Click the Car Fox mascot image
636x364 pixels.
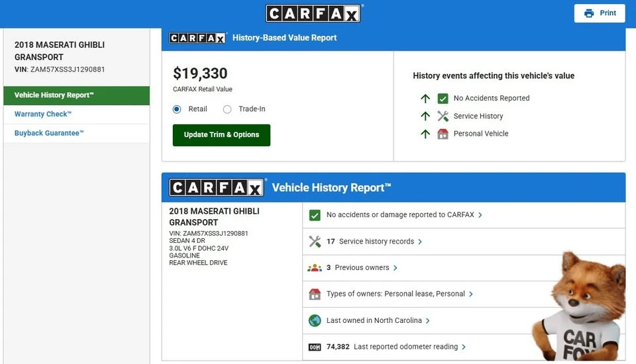580,307
